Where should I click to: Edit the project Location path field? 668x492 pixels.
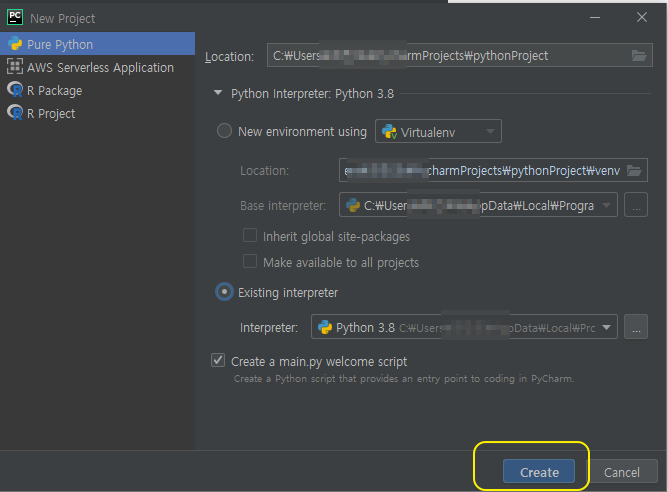[460, 55]
